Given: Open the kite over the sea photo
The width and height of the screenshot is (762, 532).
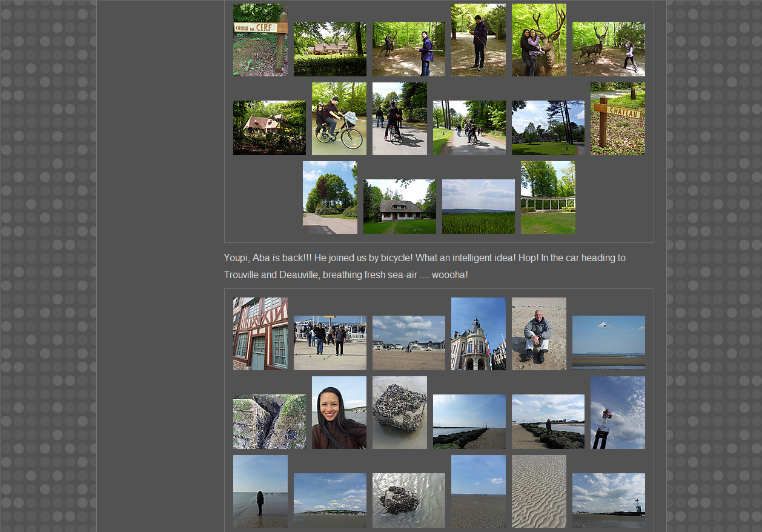Looking at the screenshot, I should (608, 343).
